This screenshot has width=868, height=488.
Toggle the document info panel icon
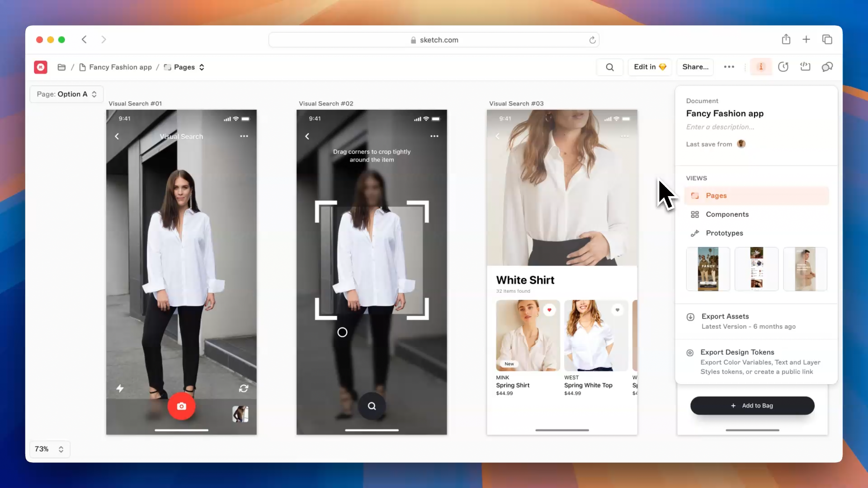pyautogui.click(x=761, y=67)
